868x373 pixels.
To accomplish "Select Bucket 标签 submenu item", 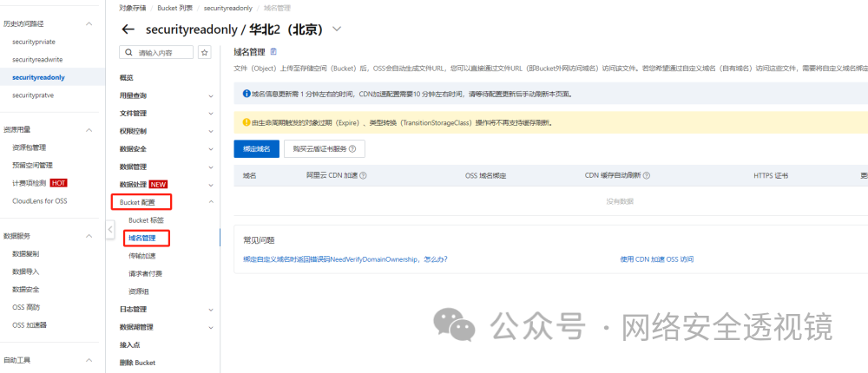I will (x=146, y=220).
